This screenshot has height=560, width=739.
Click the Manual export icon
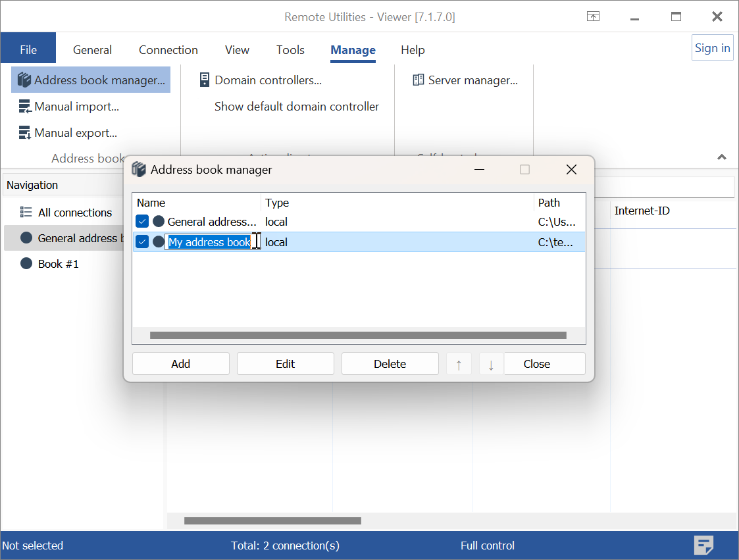pyautogui.click(x=25, y=133)
